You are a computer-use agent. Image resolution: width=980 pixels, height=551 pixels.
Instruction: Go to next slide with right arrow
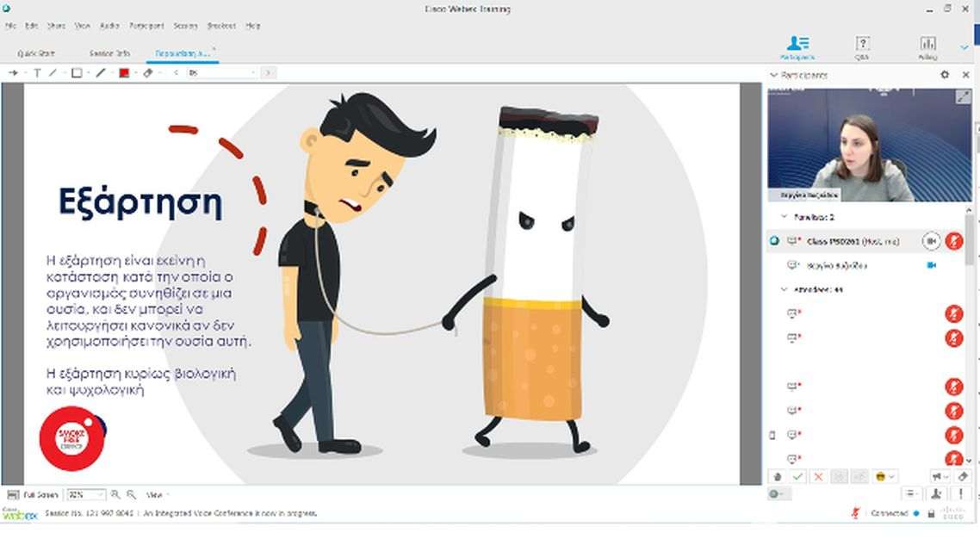point(268,73)
